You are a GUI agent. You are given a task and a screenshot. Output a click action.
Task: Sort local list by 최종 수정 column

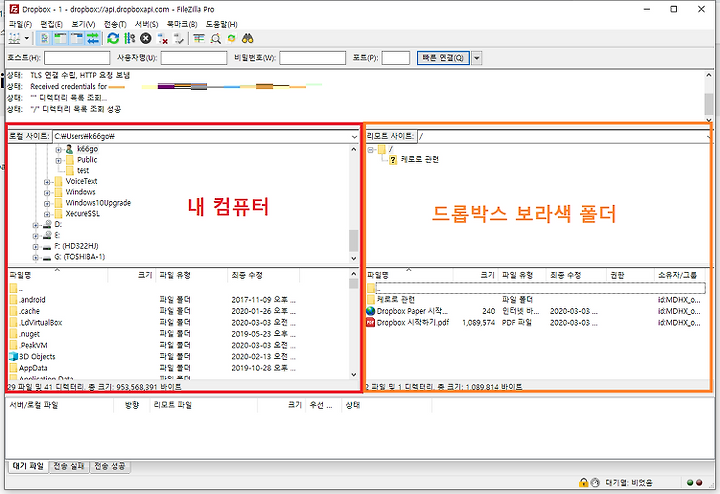pos(264,275)
